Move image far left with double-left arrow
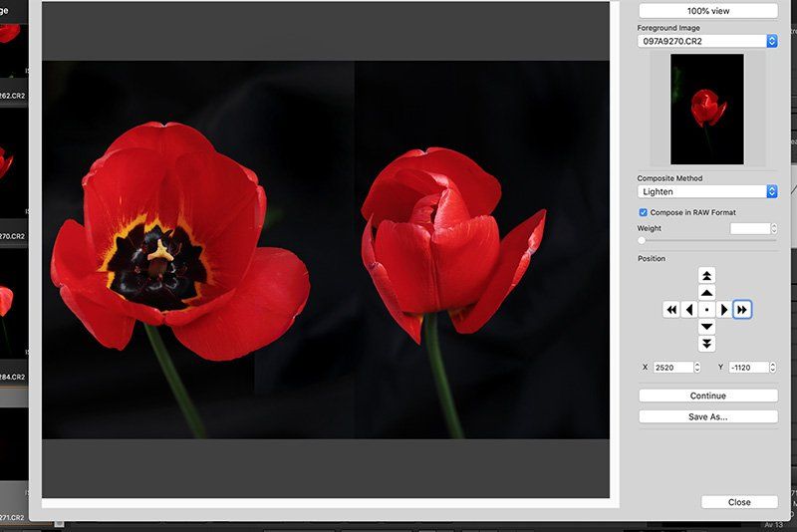797x532 pixels. [671, 310]
